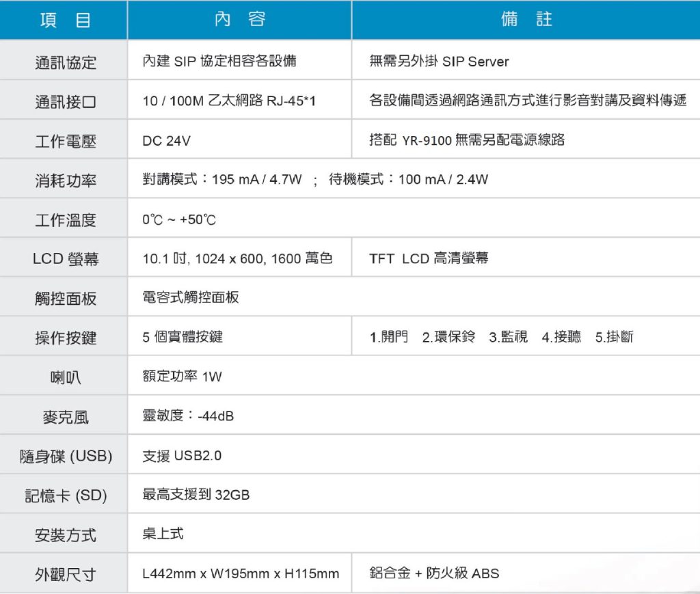This screenshot has width=700, height=594.
Task: Click the TFT LCD 高清螢幕 note
Action: point(429,259)
